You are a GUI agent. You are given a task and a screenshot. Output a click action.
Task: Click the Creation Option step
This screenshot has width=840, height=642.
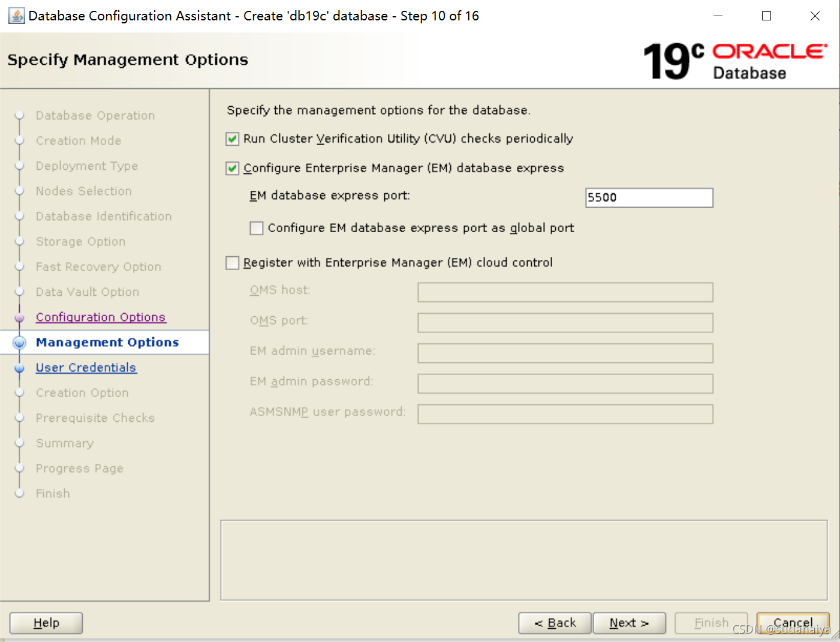(x=82, y=392)
